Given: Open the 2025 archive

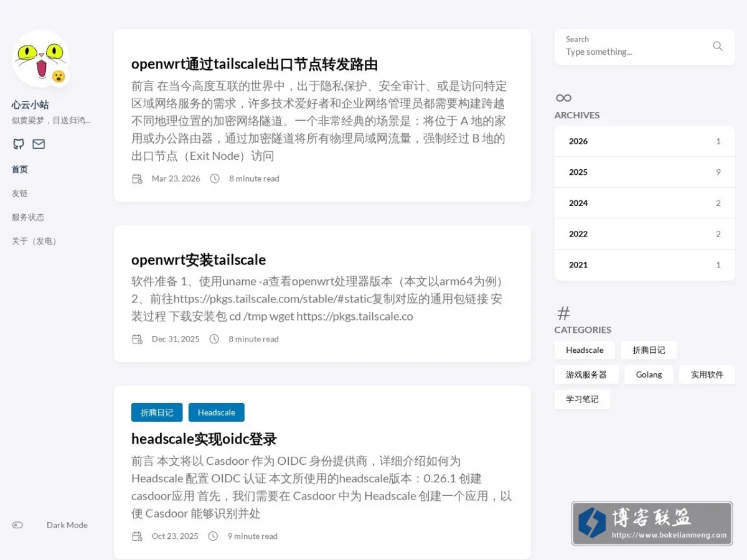Looking at the screenshot, I should point(645,172).
